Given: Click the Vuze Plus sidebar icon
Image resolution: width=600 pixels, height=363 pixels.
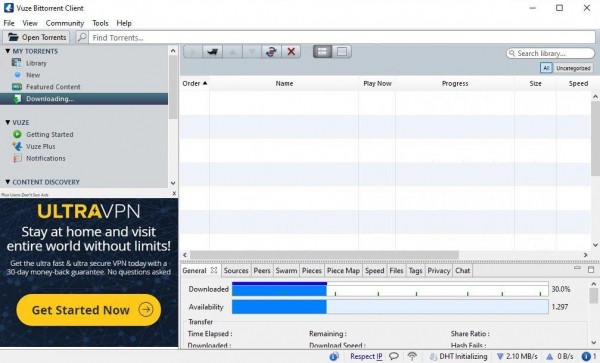Looking at the screenshot, I should (17, 146).
